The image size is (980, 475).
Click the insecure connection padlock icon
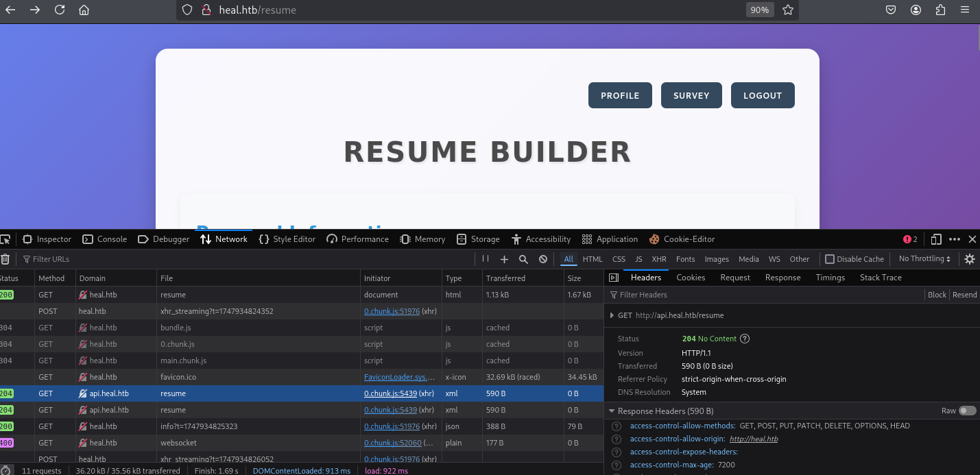205,10
